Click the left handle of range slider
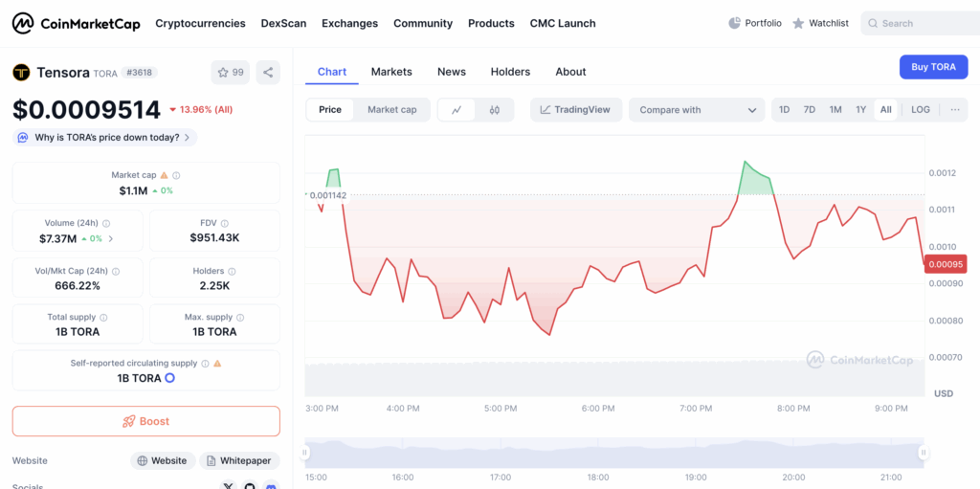The height and width of the screenshot is (489, 980). 306,453
